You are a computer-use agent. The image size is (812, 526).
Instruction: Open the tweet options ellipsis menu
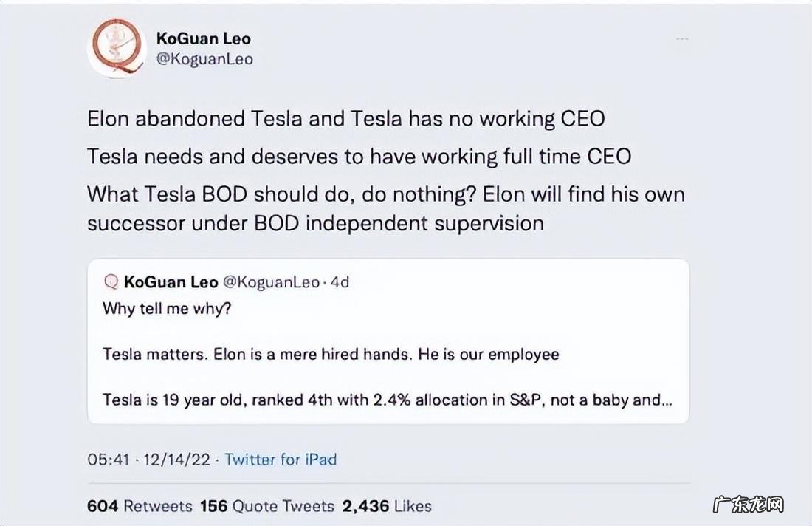[682, 40]
